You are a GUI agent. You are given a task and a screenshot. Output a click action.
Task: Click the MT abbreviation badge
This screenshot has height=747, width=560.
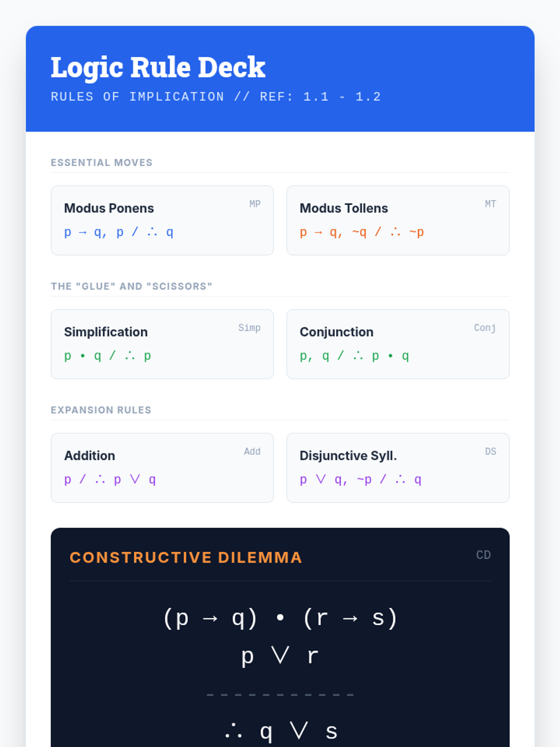(x=490, y=204)
